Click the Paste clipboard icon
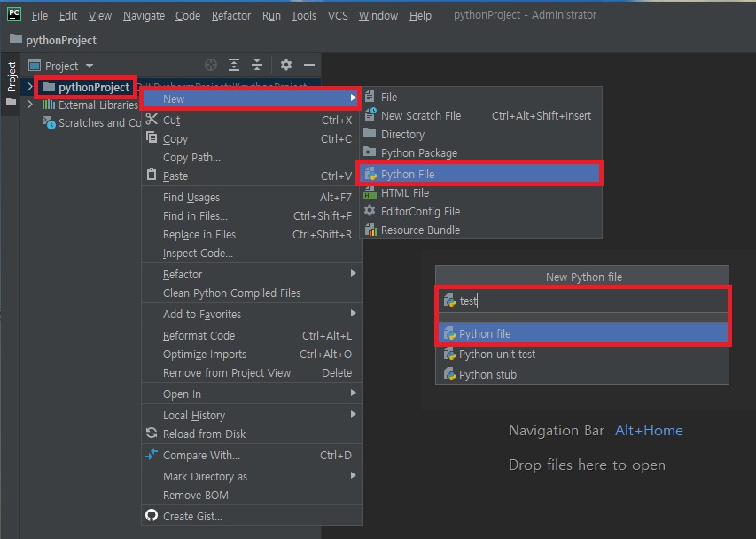 tap(152, 175)
